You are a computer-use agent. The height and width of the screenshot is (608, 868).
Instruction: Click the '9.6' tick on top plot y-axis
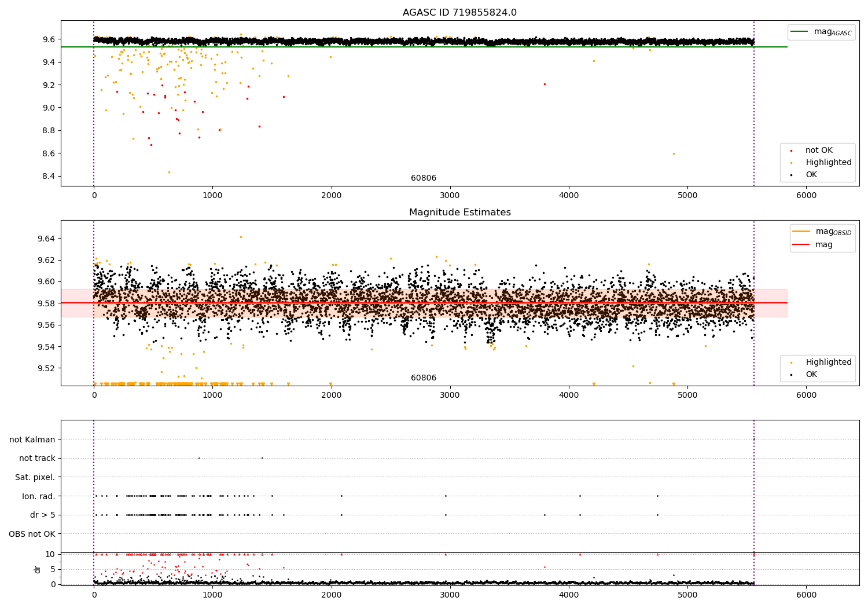[49, 39]
